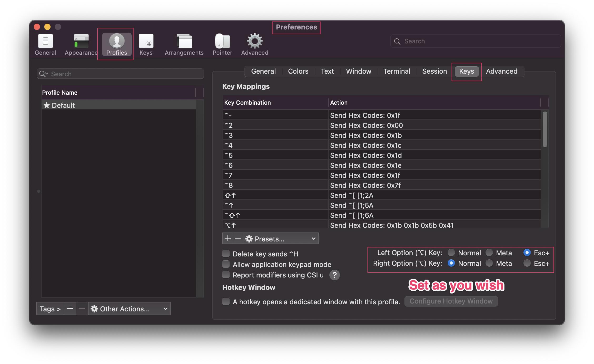Enable Allow application keypad mode
594x364 pixels.
click(x=226, y=264)
